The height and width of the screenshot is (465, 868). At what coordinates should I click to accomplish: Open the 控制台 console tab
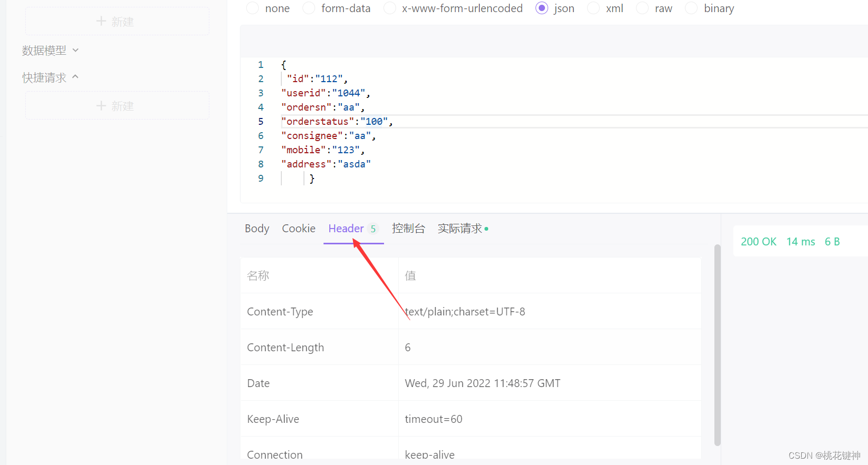point(408,229)
